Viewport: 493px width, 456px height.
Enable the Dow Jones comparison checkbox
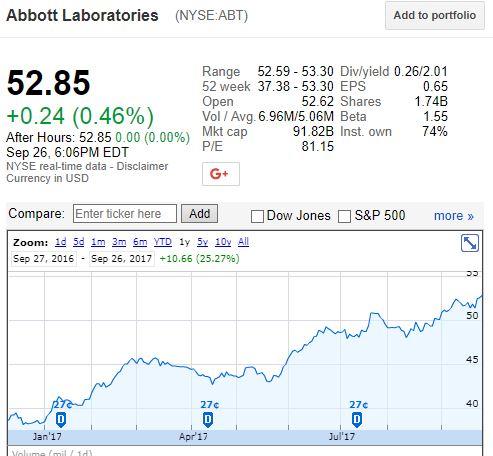[x=257, y=216]
